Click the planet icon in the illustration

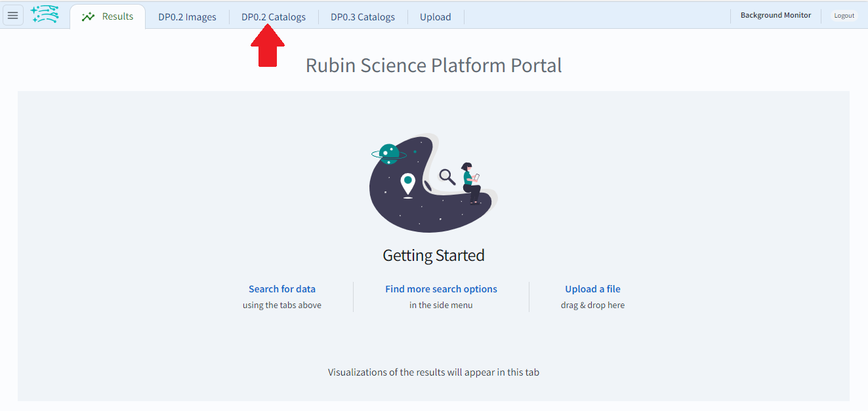click(388, 151)
